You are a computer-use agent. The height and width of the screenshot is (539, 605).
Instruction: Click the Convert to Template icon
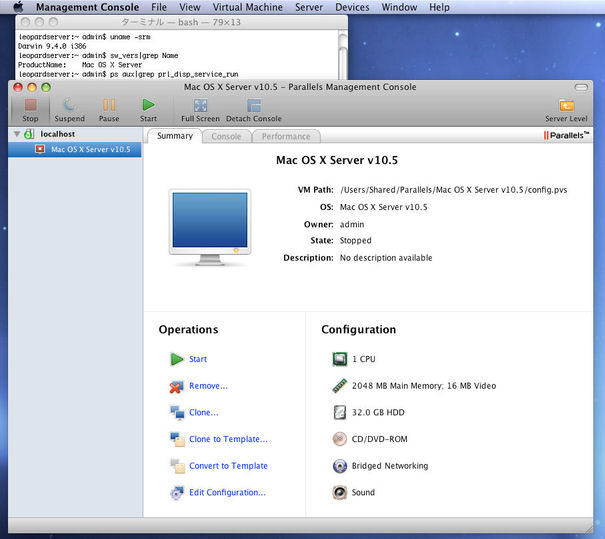point(177,466)
